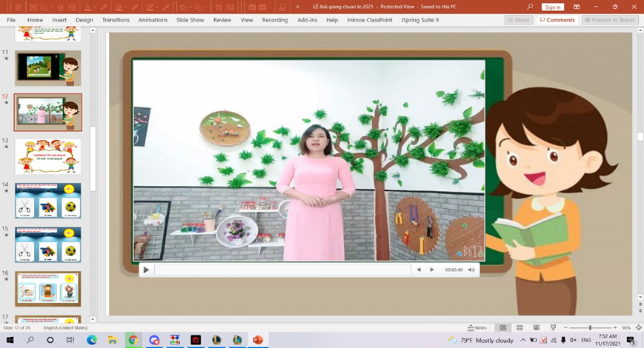Viewport: 644px width, 348px height.
Task: Open the Comments pane
Action: (557, 20)
